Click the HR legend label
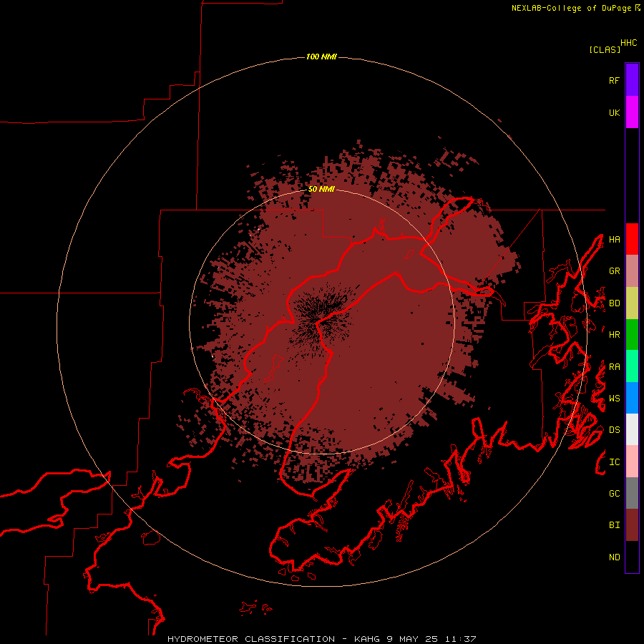This screenshot has width=644, height=644. point(614,335)
